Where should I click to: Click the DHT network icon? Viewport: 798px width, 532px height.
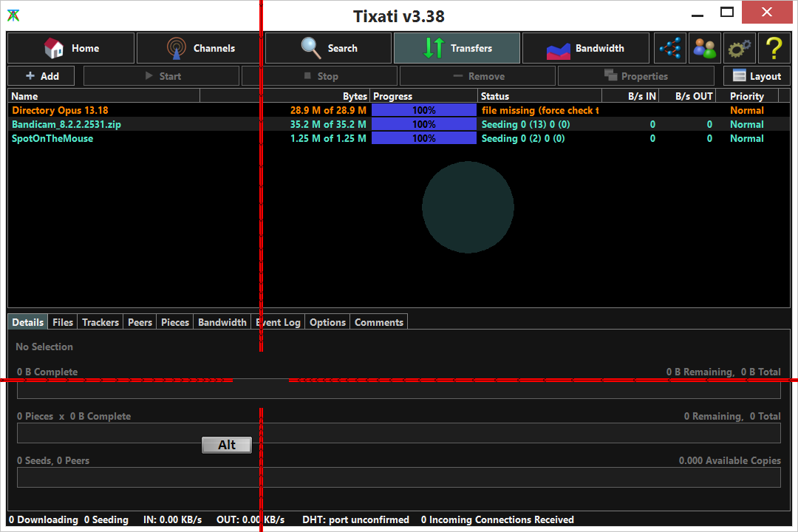tap(670, 48)
